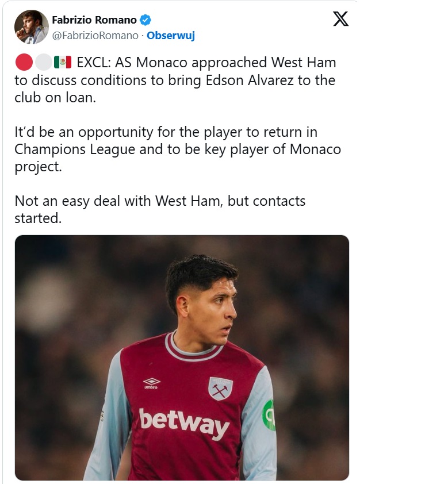Viewport: 448px width, 484px height.
Task: Click the Betway sponsor logo on the shirt
Action: pos(184,423)
